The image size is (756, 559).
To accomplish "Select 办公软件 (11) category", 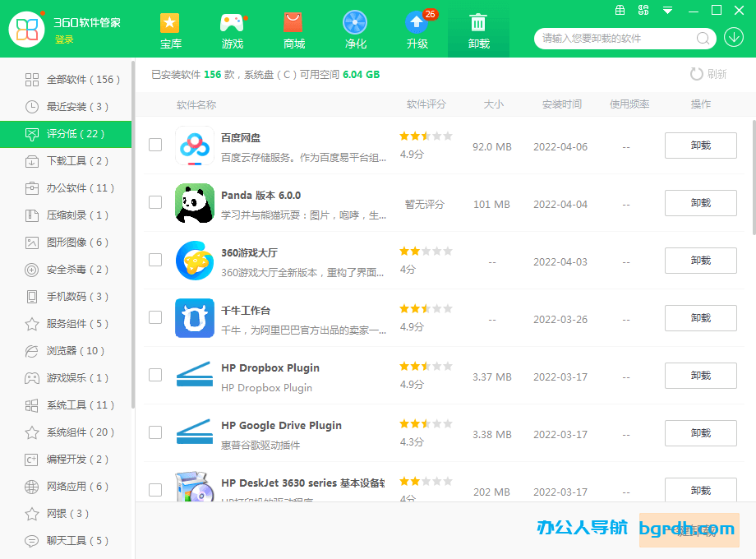I will tap(66, 188).
